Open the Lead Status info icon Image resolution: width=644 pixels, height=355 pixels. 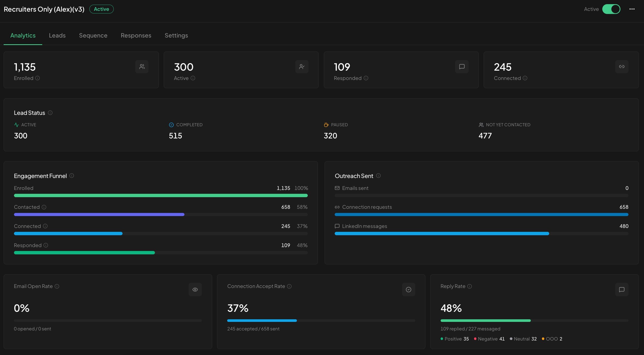[50, 113]
